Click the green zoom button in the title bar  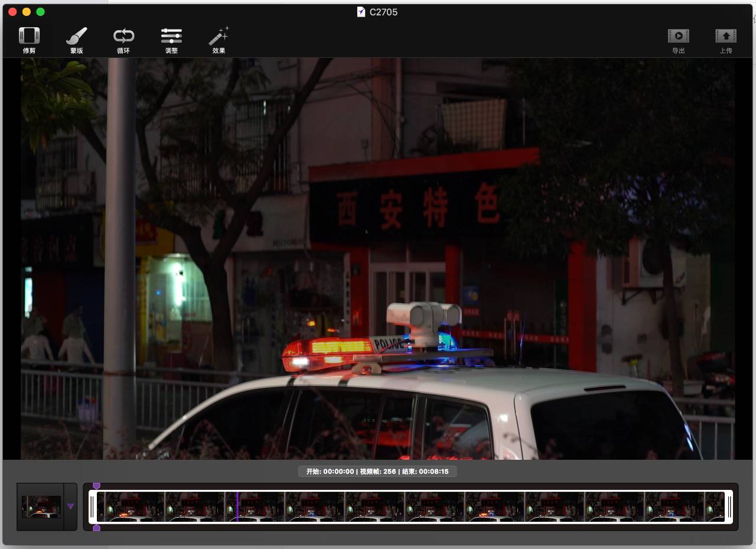(40, 11)
